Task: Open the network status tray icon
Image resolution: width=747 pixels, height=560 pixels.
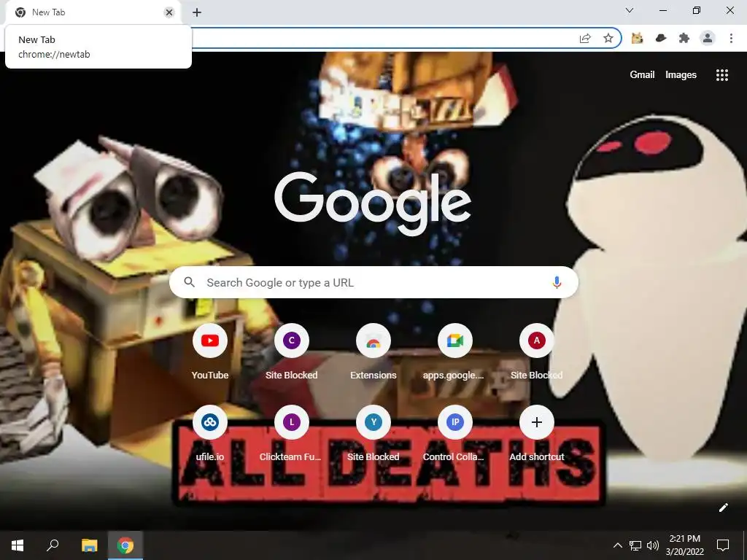Action: tap(635, 545)
